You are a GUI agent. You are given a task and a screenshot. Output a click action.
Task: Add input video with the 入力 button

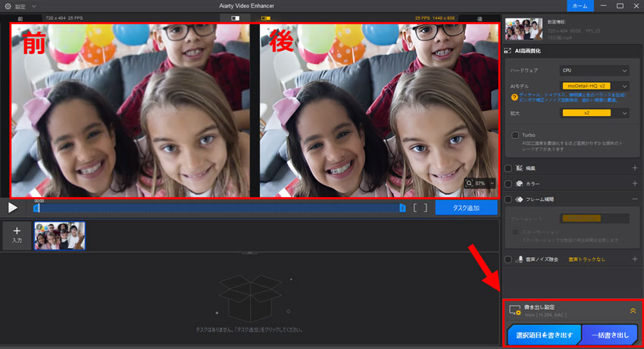(x=17, y=235)
